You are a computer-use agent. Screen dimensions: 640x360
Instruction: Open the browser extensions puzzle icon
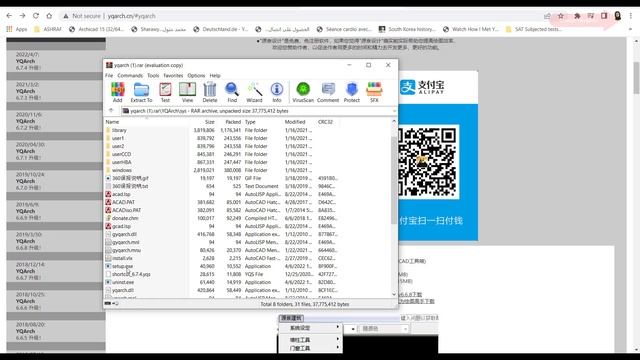(577, 16)
